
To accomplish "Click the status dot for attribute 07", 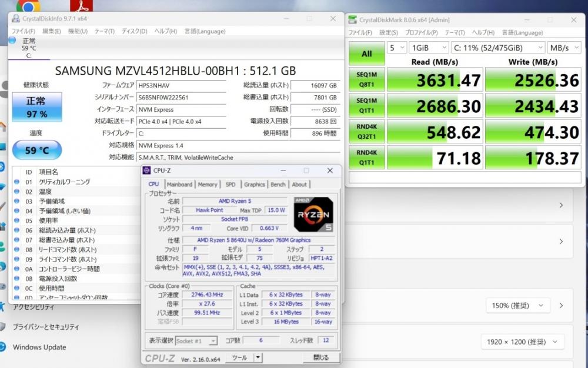I will (17, 240).
